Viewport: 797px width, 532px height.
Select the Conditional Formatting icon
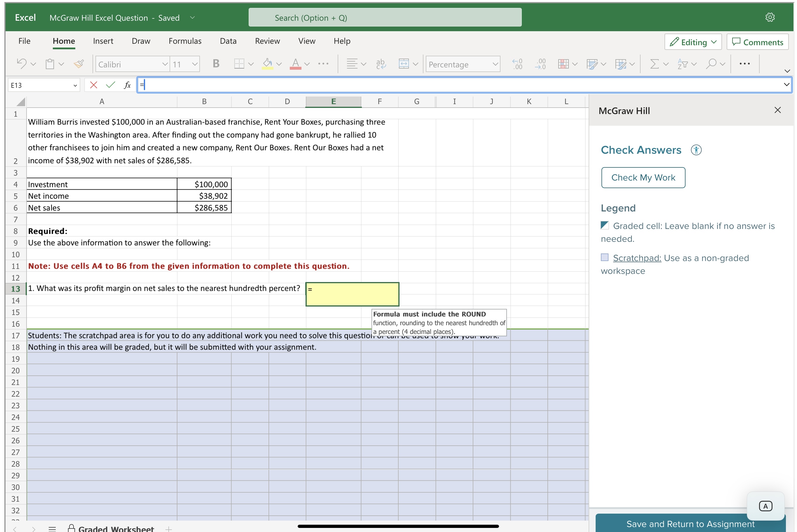[x=565, y=63]
